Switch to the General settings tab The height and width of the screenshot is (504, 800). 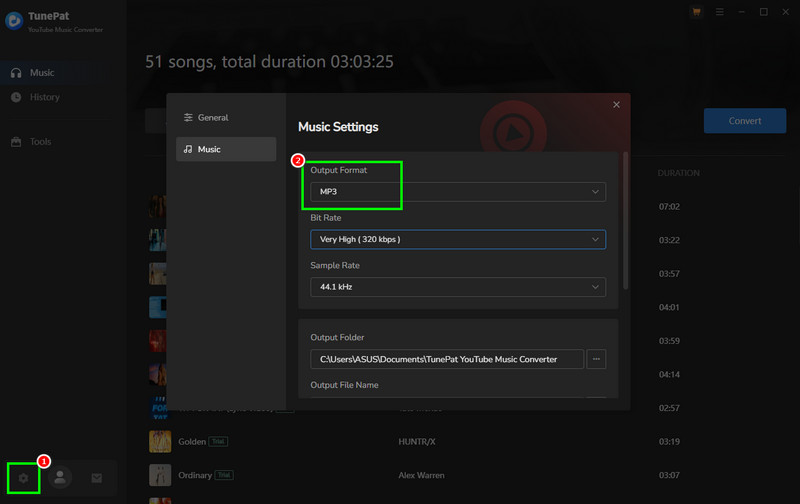click(226, 117)
